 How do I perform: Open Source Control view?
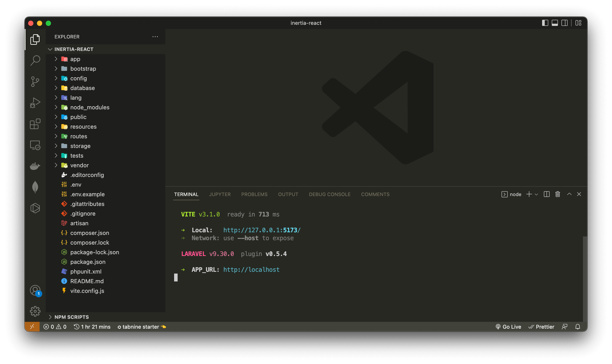coord(35,82)
